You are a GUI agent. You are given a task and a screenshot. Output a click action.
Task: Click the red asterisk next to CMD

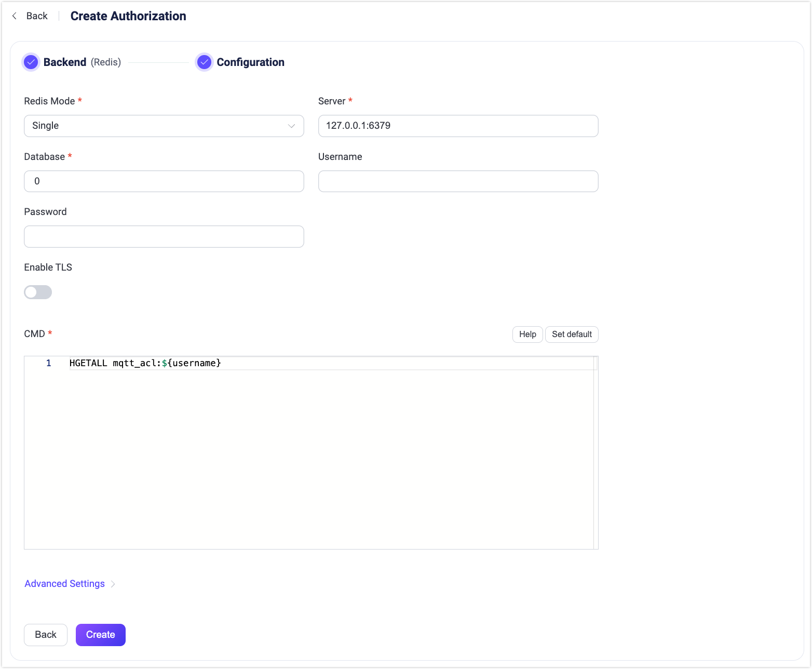pyautogui.click(x=50, y=333)
